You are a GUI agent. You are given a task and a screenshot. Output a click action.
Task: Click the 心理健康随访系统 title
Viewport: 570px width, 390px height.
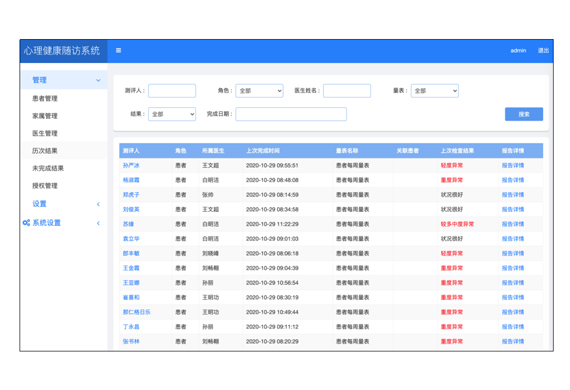point(62,51)
